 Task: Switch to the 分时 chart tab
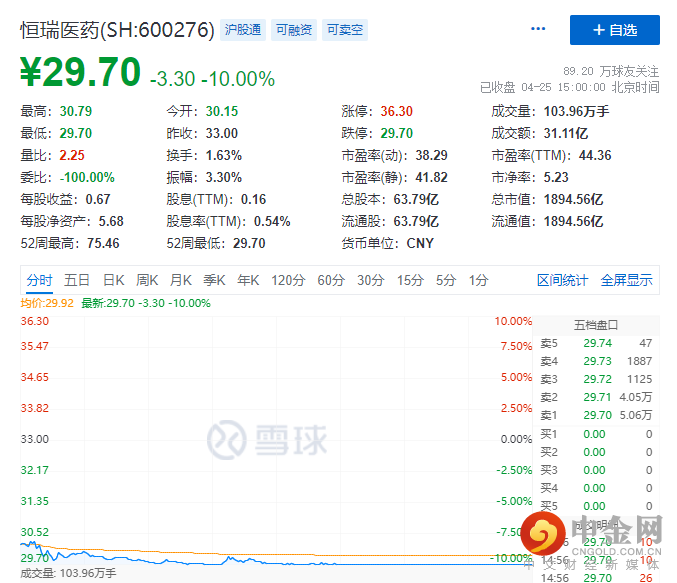[x=39, y=280]
